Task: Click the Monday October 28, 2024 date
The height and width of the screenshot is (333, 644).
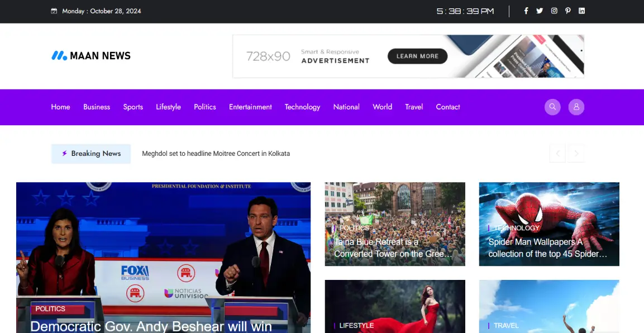Action: click(x=102, y=11)
